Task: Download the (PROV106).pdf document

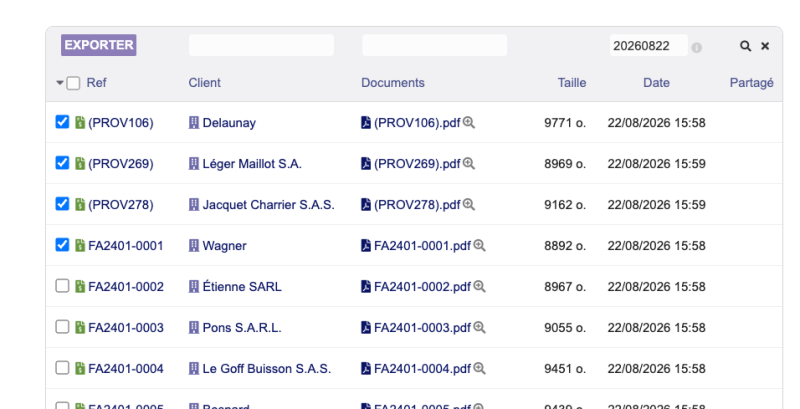Action: (x=411, y=123)
